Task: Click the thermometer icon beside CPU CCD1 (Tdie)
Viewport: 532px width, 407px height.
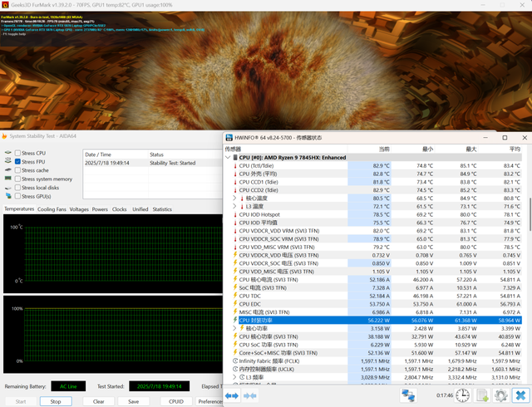Action: (x=234, y=182)
